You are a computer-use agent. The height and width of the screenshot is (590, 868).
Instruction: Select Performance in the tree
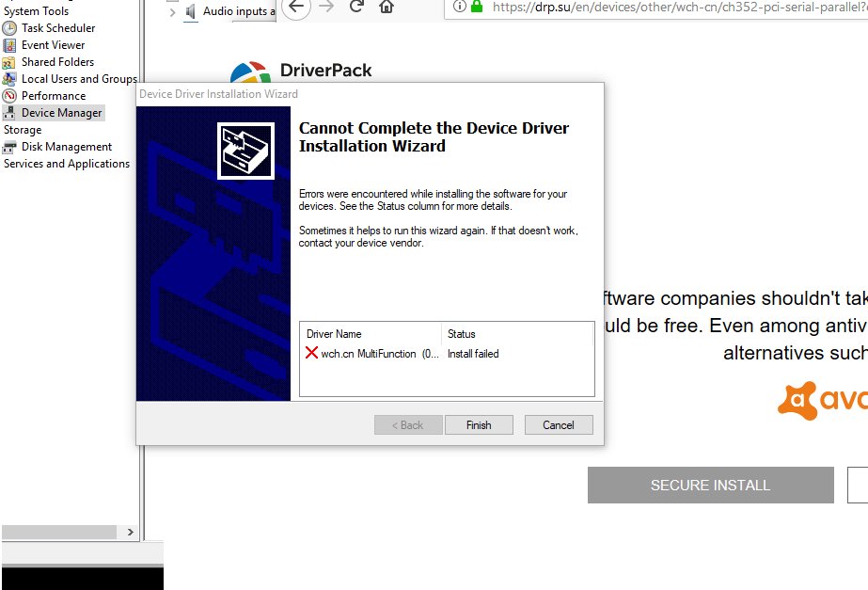click(x=54, y=96)
